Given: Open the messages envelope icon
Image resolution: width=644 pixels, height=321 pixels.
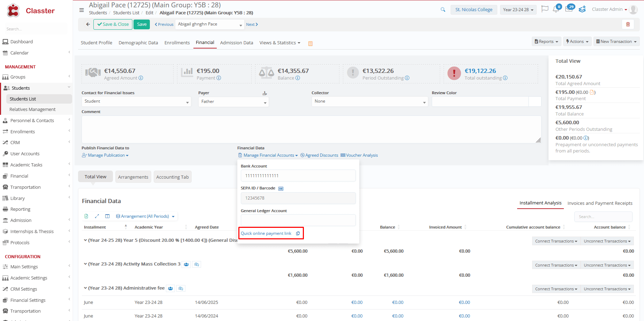Looking at the screenshot, I should point(569,9).
